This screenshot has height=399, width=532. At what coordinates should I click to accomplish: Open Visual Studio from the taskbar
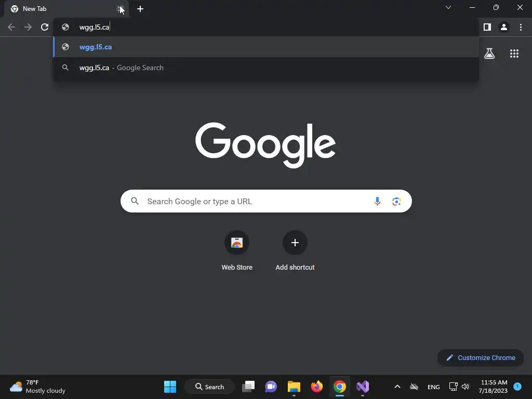362,387
